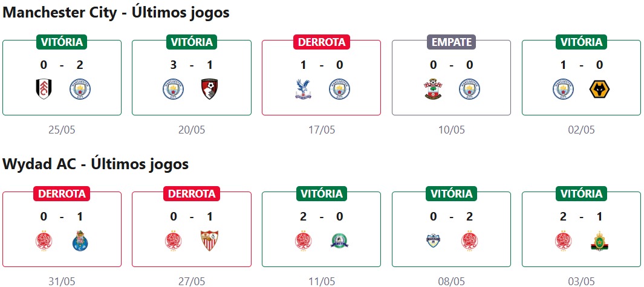Click Manchester City crest beside Fulham
Screen dimensions: 644x287
tap(80, 89)
